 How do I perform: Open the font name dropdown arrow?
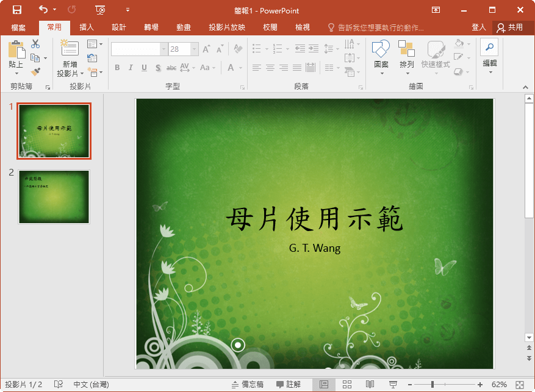[163, 49]
